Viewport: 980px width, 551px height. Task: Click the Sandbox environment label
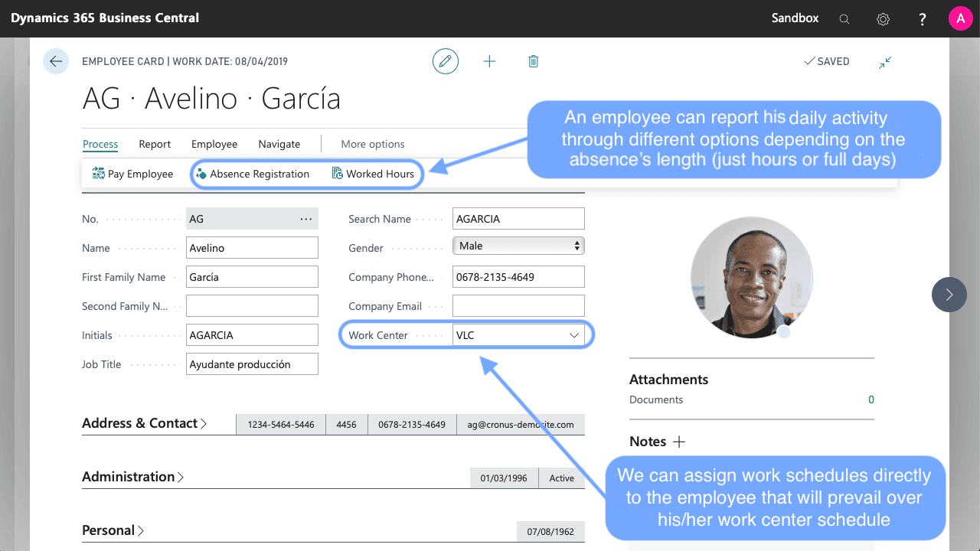[795, 18]
